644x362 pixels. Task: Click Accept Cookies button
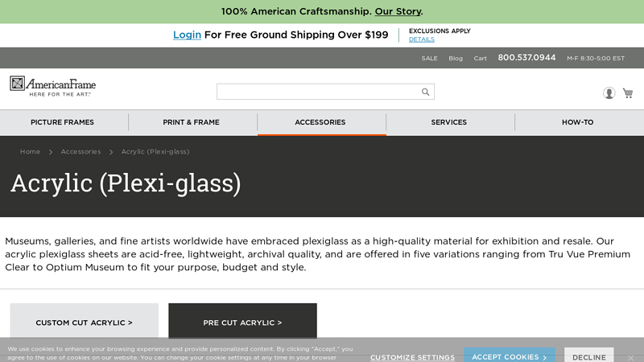tap(509, 357)
